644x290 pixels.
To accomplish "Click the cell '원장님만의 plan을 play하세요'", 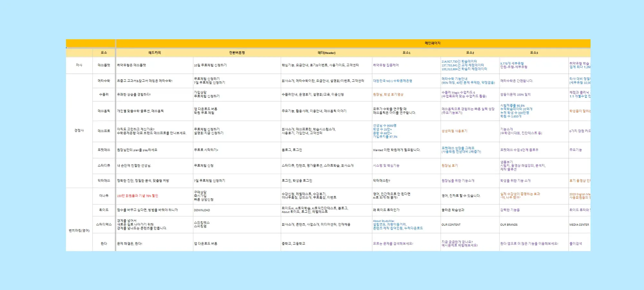I will click(x=155, y=150).
